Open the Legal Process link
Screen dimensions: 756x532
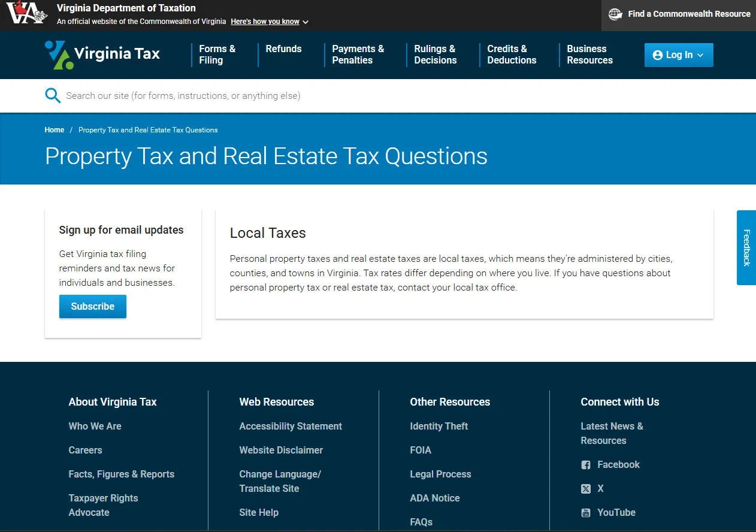pos(440,474)
